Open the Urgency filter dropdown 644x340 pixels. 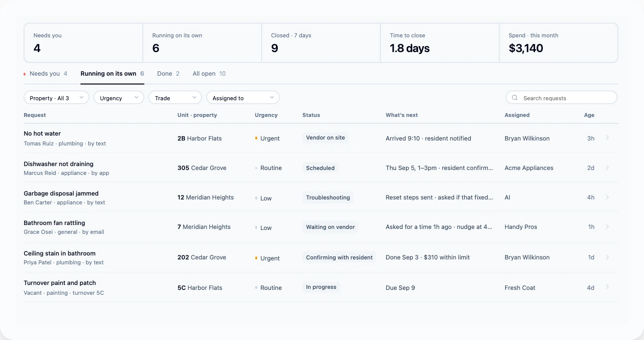(119, 98)
